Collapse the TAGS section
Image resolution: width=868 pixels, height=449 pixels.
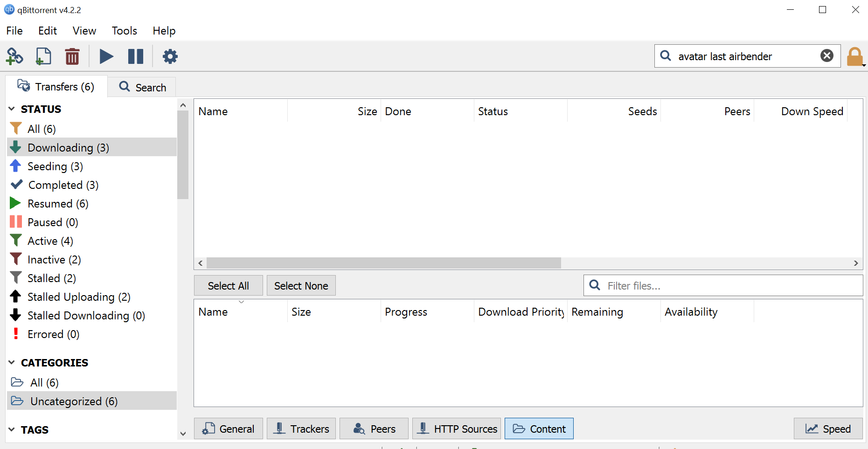coord(11,429)
